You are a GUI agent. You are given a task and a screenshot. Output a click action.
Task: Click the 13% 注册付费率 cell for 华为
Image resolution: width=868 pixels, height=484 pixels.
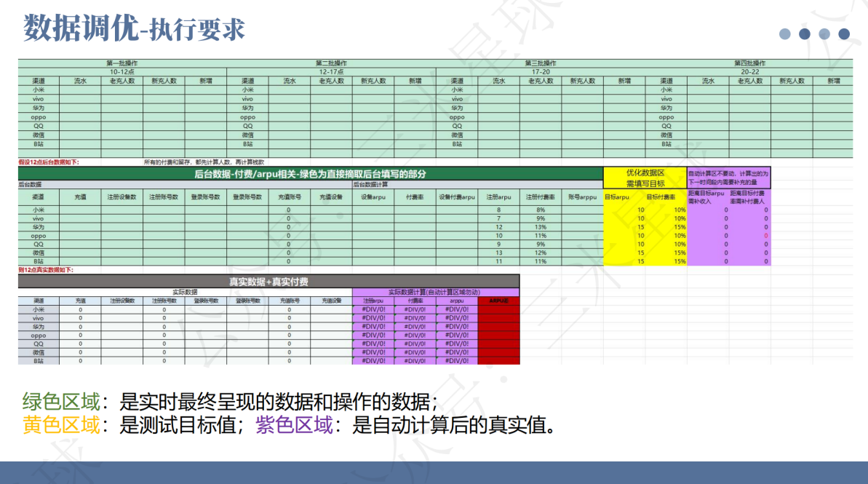pos(541,227)
